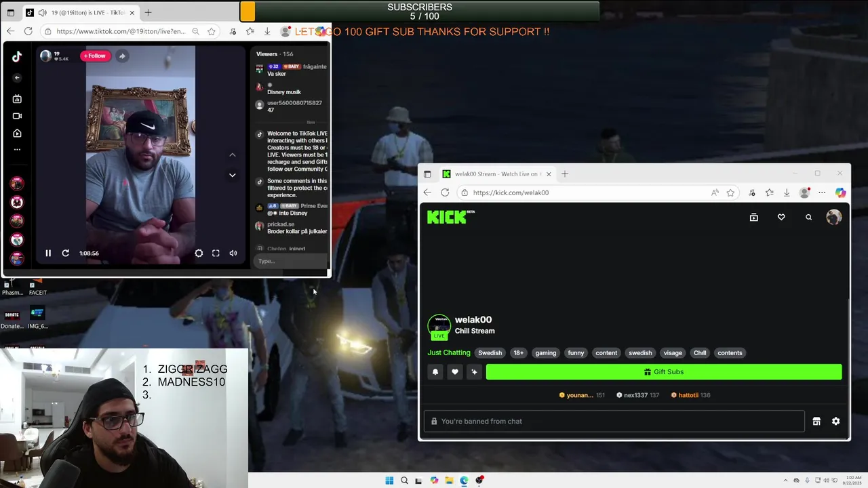Share the TikTok live stream
The image size is (868, 488).
tap(122, 56)
